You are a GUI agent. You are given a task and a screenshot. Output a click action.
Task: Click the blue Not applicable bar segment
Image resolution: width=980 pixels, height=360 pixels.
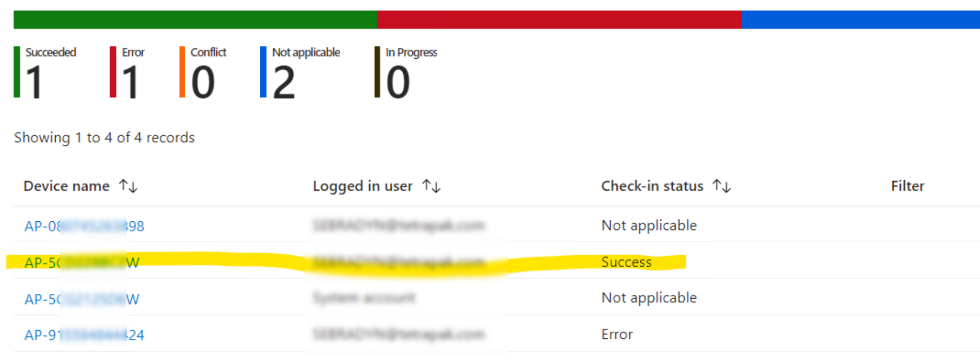[861, 20]
